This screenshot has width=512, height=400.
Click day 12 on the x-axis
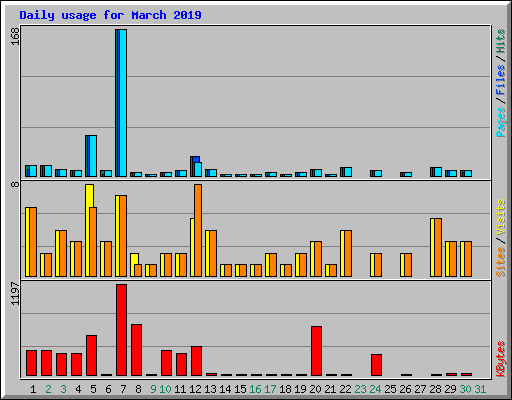tap(195, 389)
